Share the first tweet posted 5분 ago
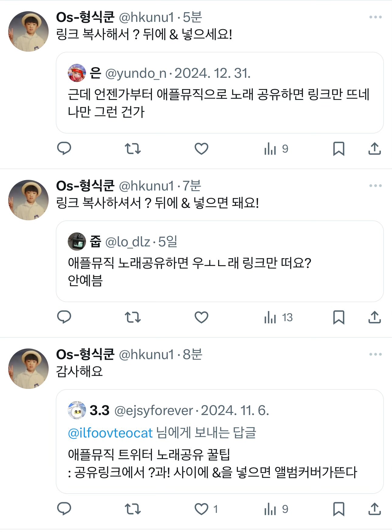Image resolution: width=392 pixels, height=532 pixels. (375, 149)
